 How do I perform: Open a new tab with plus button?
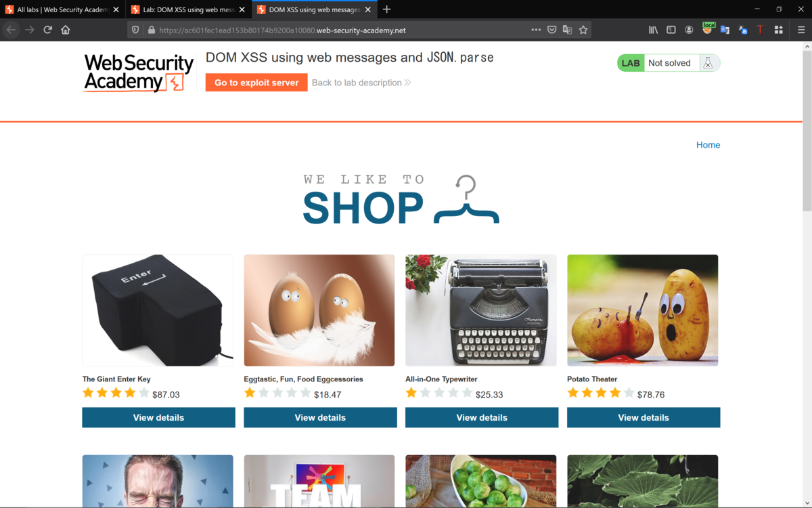click(387, 9)
